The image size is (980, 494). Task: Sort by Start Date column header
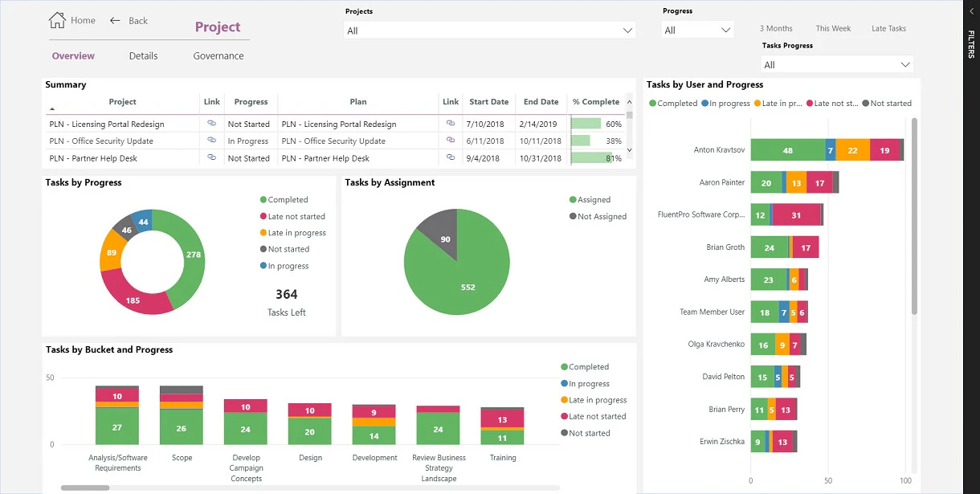click(x=488, y=102)
